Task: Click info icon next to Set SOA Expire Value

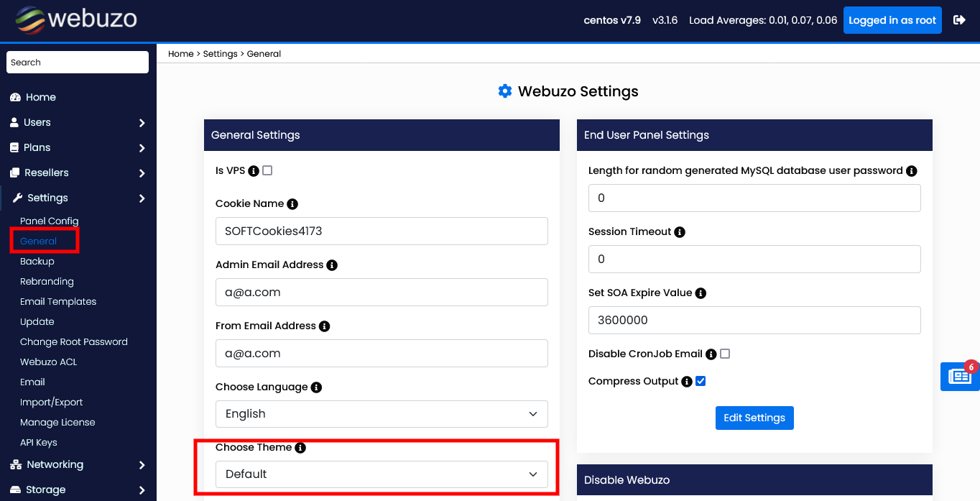Action: 701,293
